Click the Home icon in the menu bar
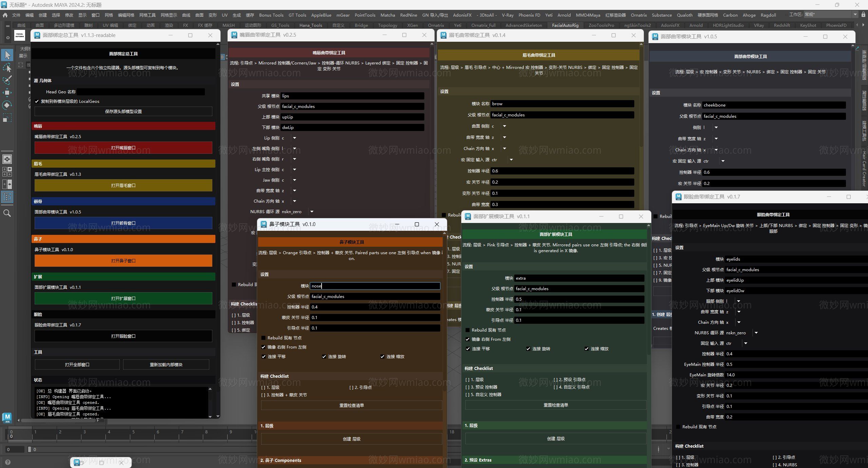The height and width of the screenshot is (468, 868). [x=5, y=15]
